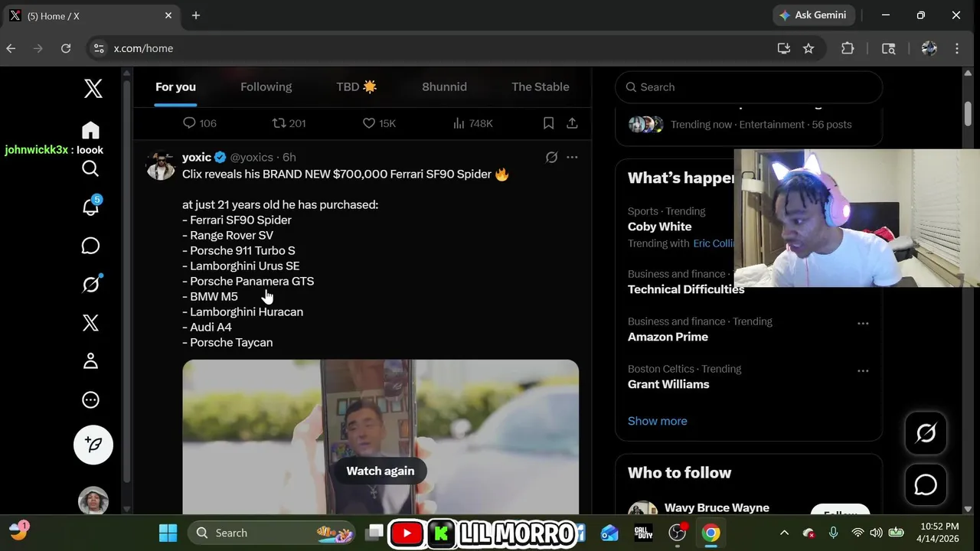Repost the post with 201 reposts
The height and width of the screenshot is (551, 980).
coord(289,123)
